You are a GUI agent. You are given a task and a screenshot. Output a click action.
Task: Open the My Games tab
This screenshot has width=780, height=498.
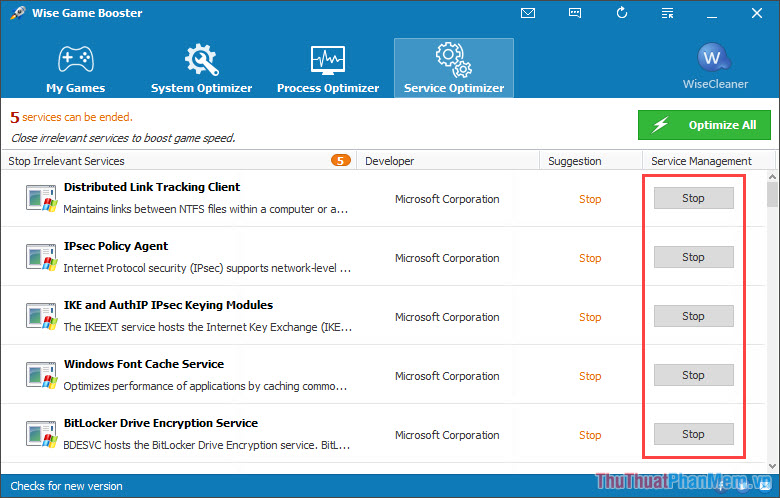(x=75, y=68)
